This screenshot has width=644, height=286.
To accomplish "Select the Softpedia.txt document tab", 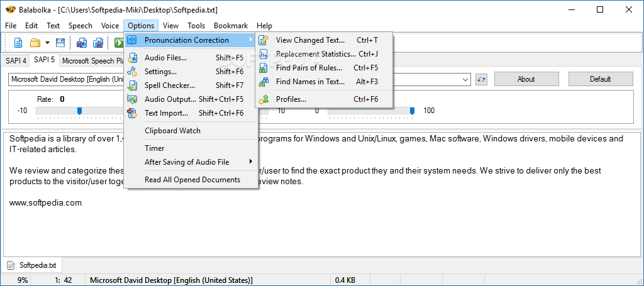I will (x=32, y=265).
